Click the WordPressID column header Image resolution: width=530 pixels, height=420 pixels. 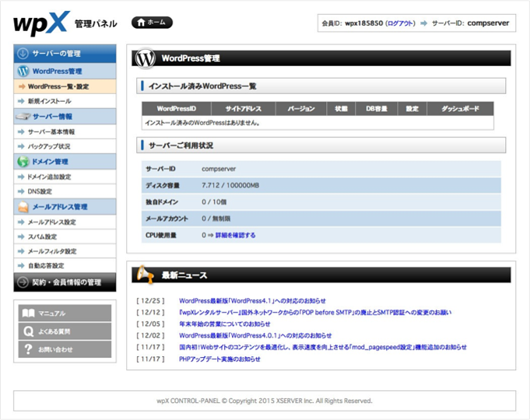click(177, 109)
